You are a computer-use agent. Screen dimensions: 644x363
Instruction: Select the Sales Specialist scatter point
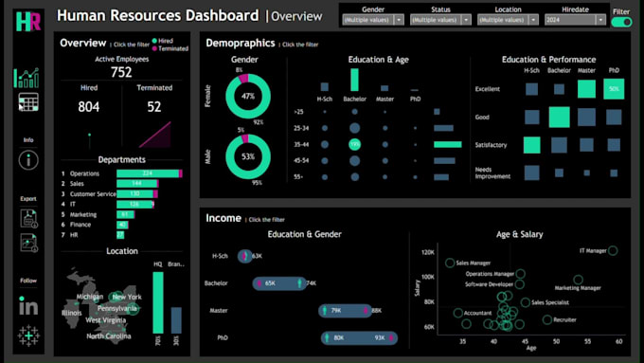coord(526,302)
